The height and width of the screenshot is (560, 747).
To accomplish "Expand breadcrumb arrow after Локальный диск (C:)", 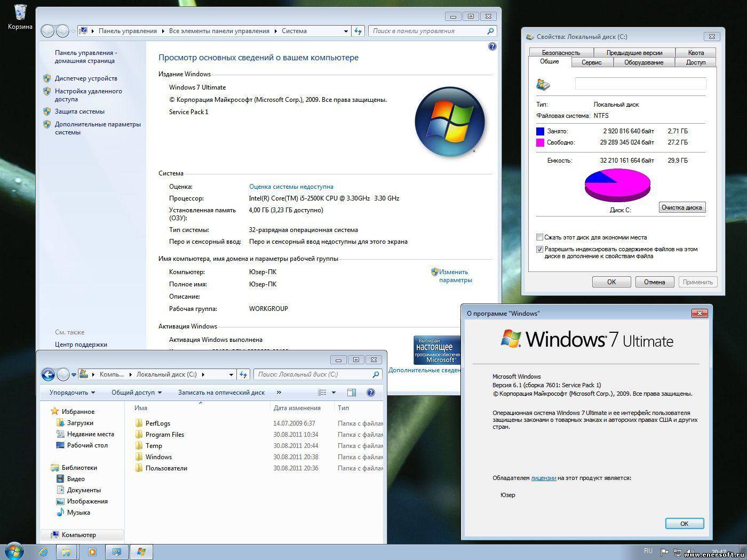I will pos(203,374).
